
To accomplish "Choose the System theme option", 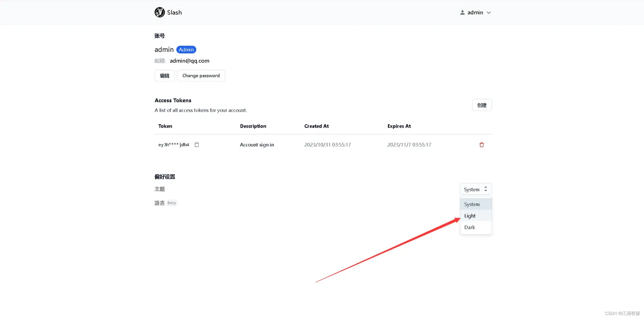I will pos(476,204).
